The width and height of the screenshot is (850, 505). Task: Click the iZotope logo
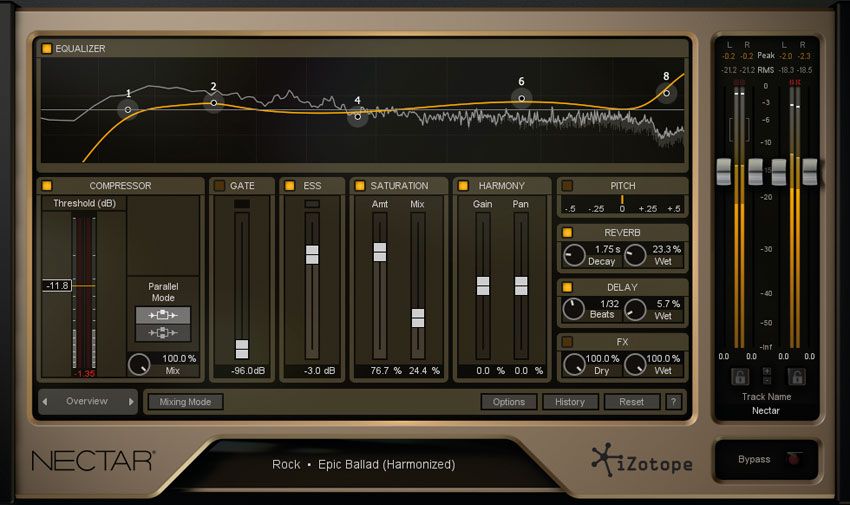click(x=642, y=461)
